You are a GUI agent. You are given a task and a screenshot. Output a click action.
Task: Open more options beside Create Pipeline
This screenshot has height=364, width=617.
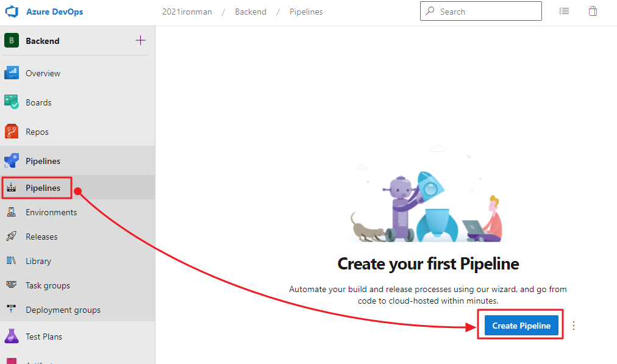(x=574, y=326)
